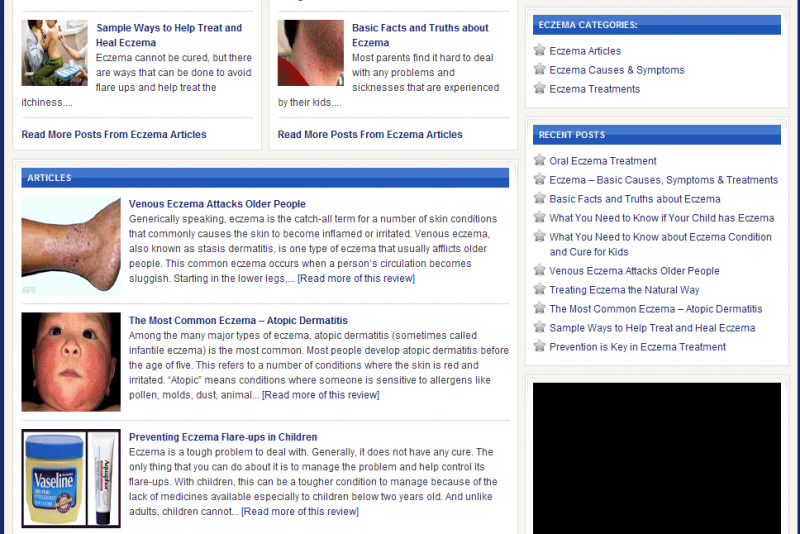Open What You Need to Know about Eczema Condition and Cure for Kids
800x534 pixels.
click(660, 244)
